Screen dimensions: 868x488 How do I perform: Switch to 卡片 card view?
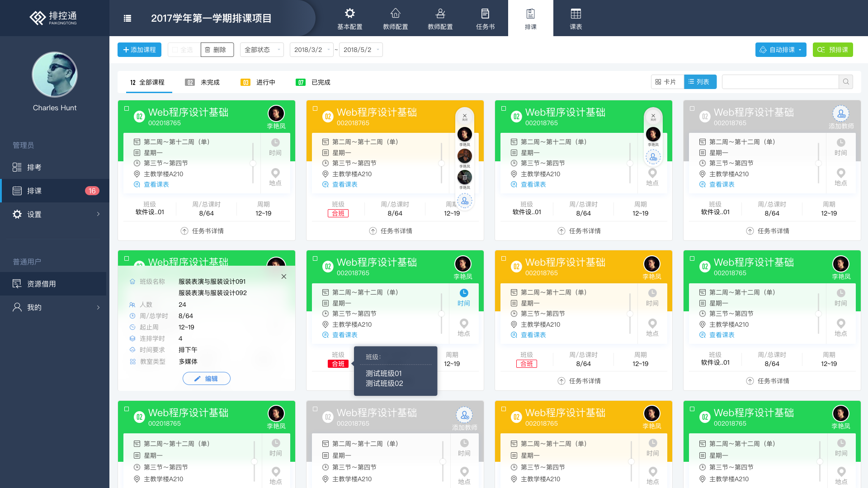(x=667, y=82)
